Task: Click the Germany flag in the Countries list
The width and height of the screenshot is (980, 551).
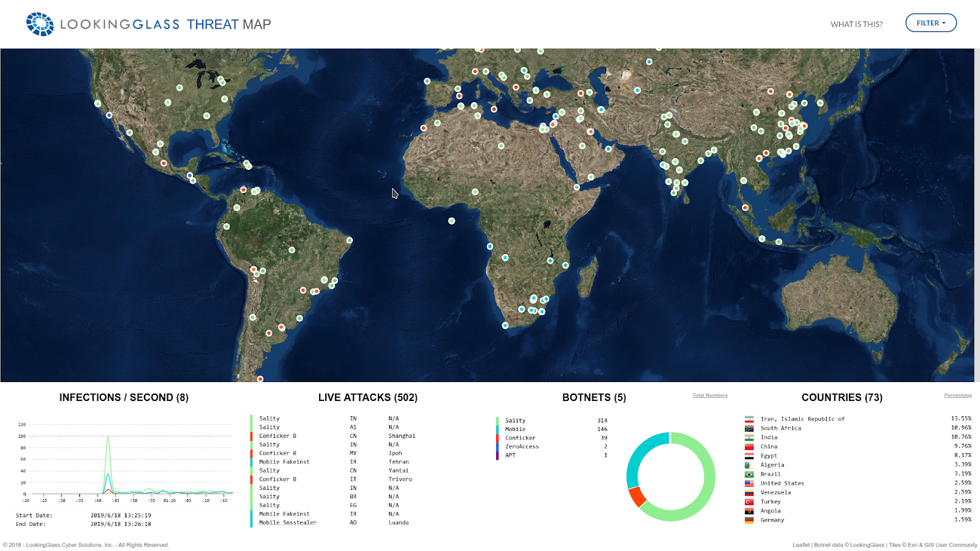Action: pyautogui.click(x=750, y=520)
